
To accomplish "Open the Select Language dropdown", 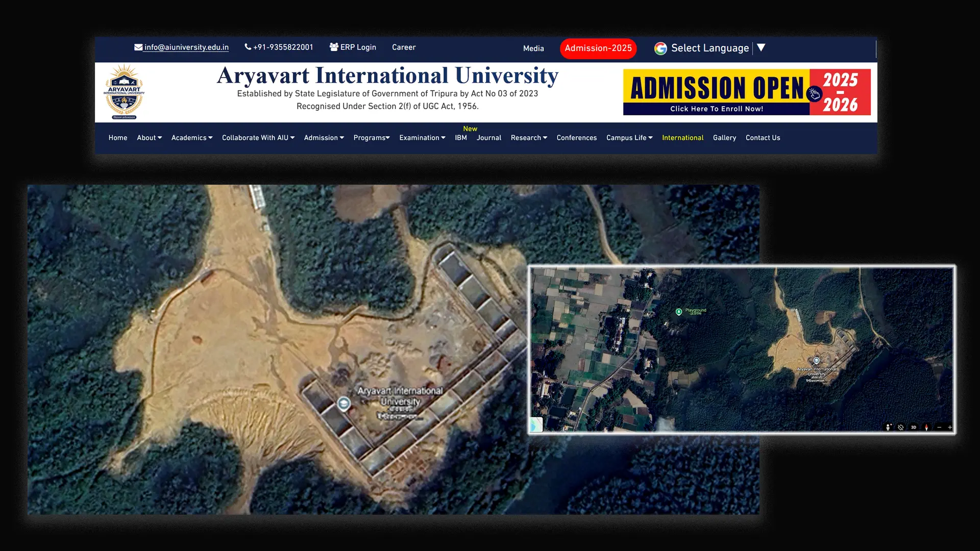I will tap(710, 48).
